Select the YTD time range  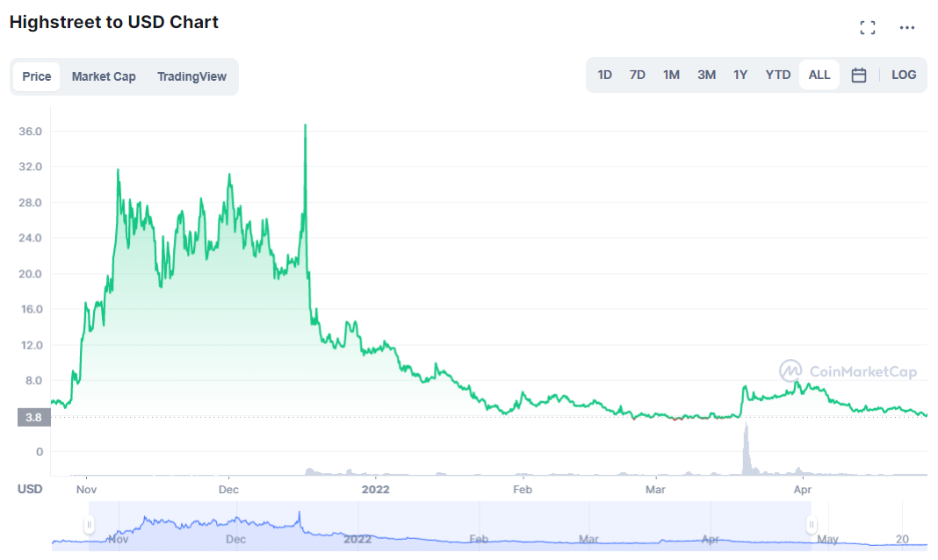click(x=777, y=75)
